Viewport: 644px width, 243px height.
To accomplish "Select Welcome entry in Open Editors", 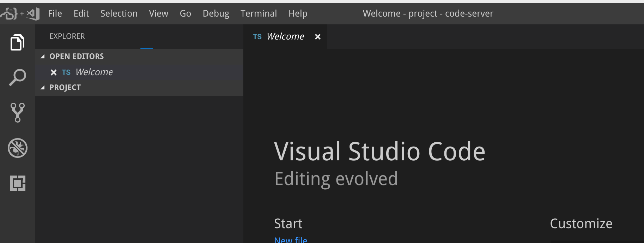I will [139, 72].
